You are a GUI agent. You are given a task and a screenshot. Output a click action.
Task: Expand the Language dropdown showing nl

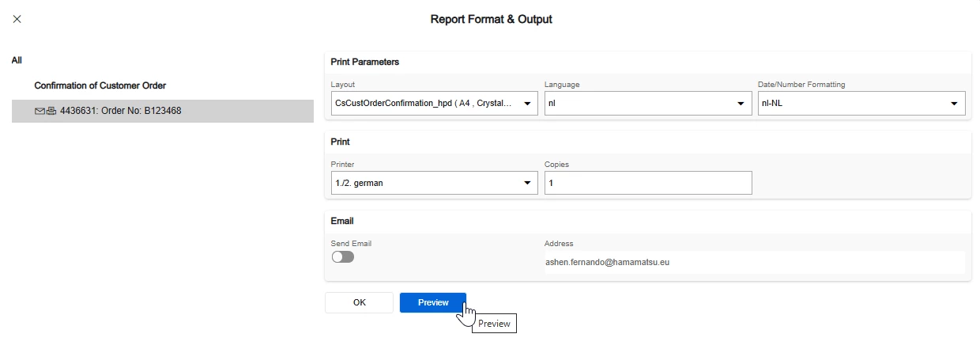click(648, 104)
